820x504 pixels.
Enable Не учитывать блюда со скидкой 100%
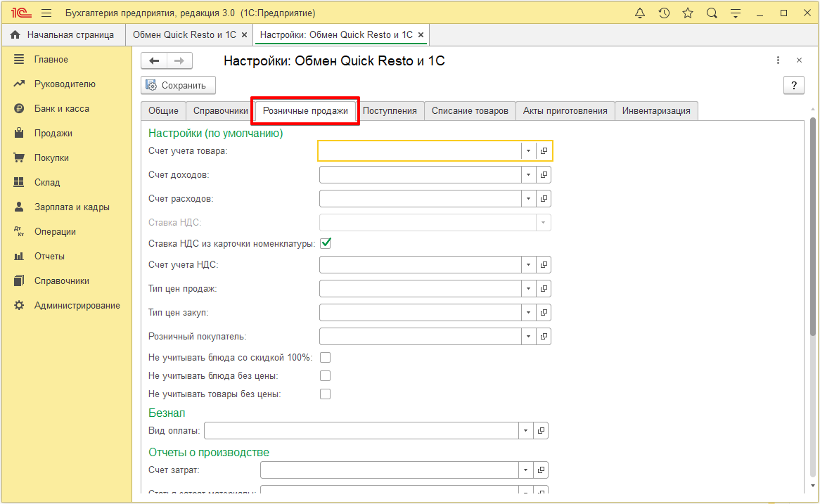point(326,358)
